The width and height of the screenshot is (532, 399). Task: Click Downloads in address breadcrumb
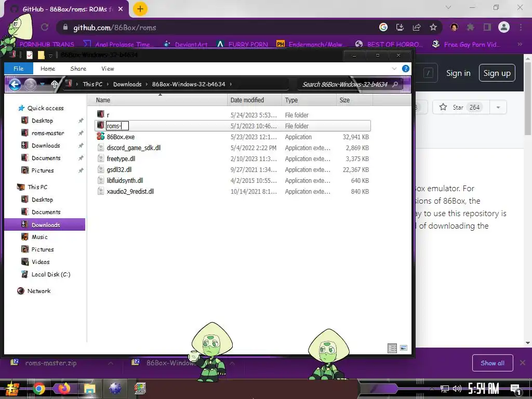[127, 84]
